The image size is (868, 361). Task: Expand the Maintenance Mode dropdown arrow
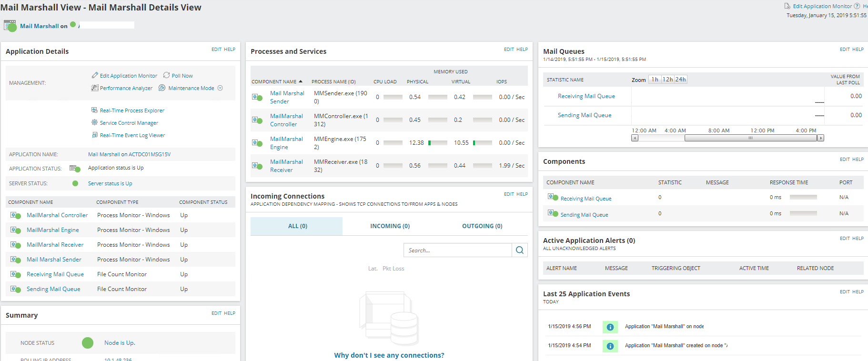tap(220, 88)
